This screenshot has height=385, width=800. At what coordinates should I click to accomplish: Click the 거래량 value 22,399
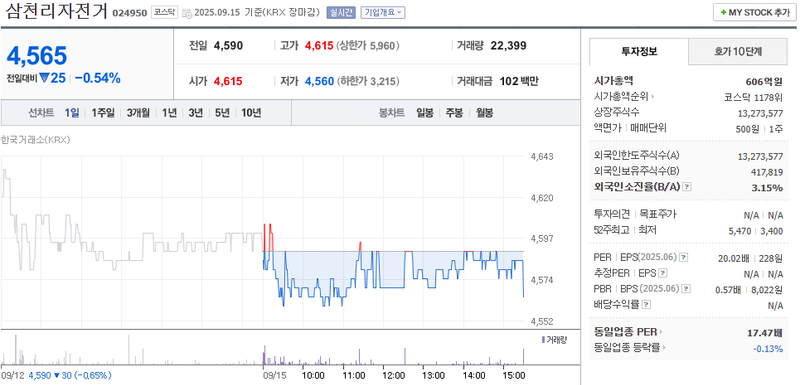(x=508, y=46)
